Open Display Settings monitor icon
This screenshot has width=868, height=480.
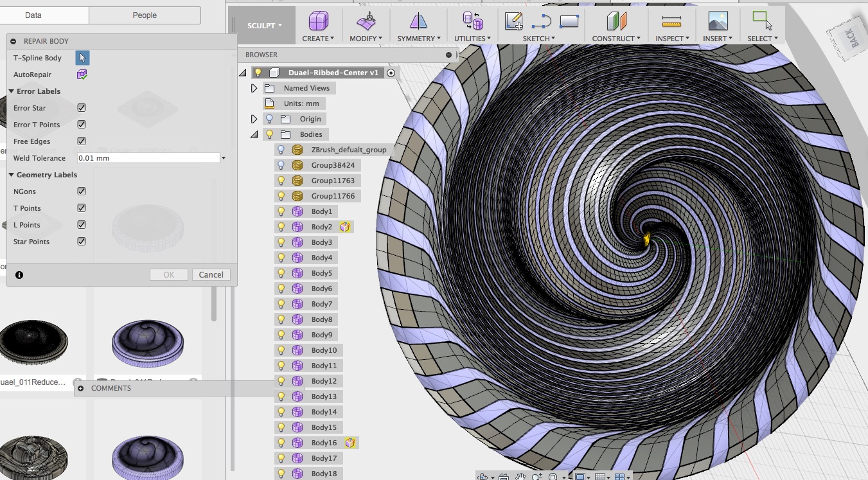pos(580,476)
